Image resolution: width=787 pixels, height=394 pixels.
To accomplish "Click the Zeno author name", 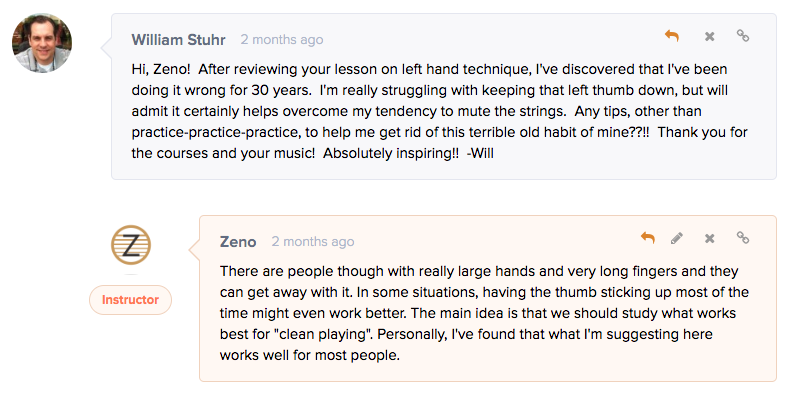I will coord(238,242).
